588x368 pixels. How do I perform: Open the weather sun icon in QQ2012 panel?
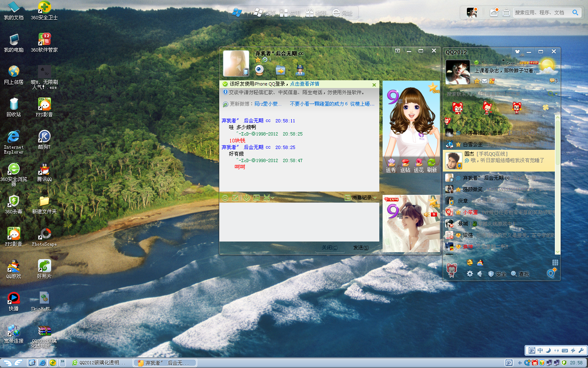(547, 65)
